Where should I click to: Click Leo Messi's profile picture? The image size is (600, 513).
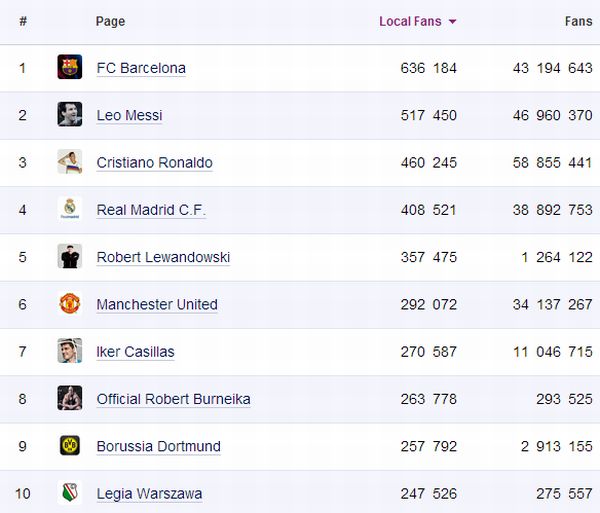pyautogui.click(x=69, y=114)
